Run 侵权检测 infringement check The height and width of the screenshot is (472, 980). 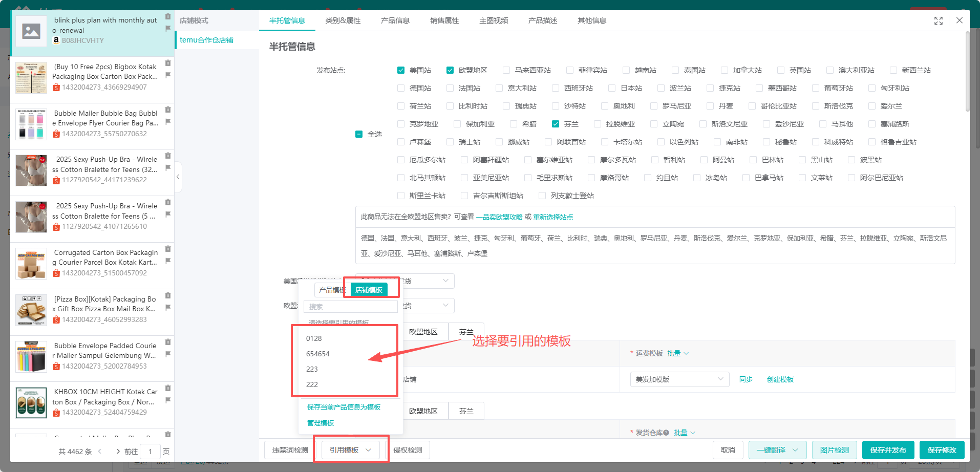(x=408, y=450)
